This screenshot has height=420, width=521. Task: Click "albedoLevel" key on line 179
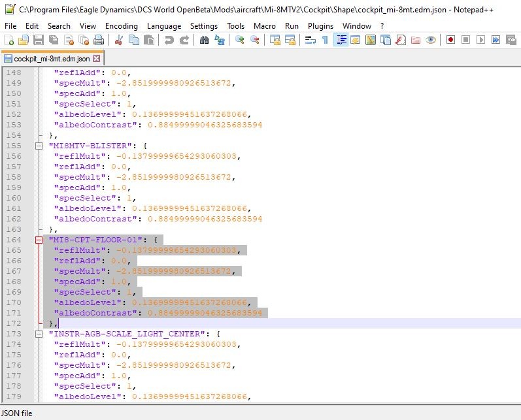click(x=88, y=396)
